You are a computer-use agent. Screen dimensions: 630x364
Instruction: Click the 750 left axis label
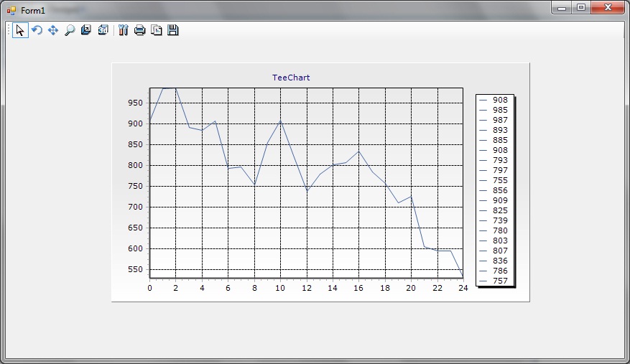pyautogui.click(x=135, y=186)
